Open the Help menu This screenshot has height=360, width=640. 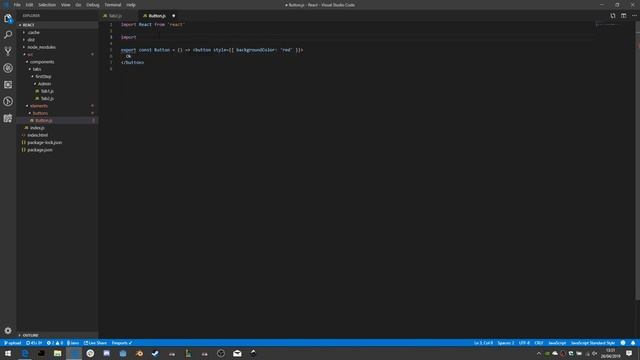click(131, 5)
